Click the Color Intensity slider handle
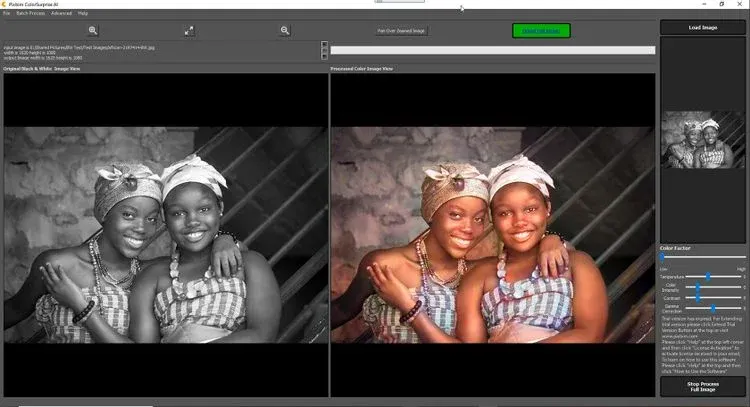750x407 pixels. (698, 287)
